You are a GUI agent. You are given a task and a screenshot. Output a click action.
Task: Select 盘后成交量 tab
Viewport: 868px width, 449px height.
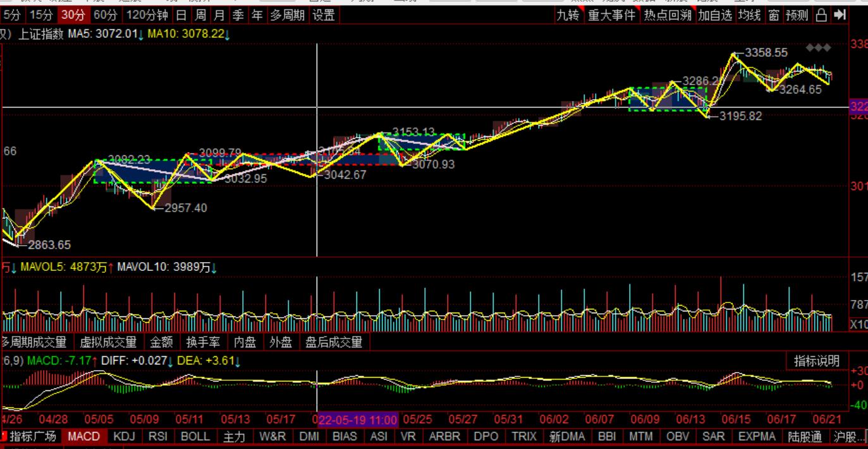[334, 342]
